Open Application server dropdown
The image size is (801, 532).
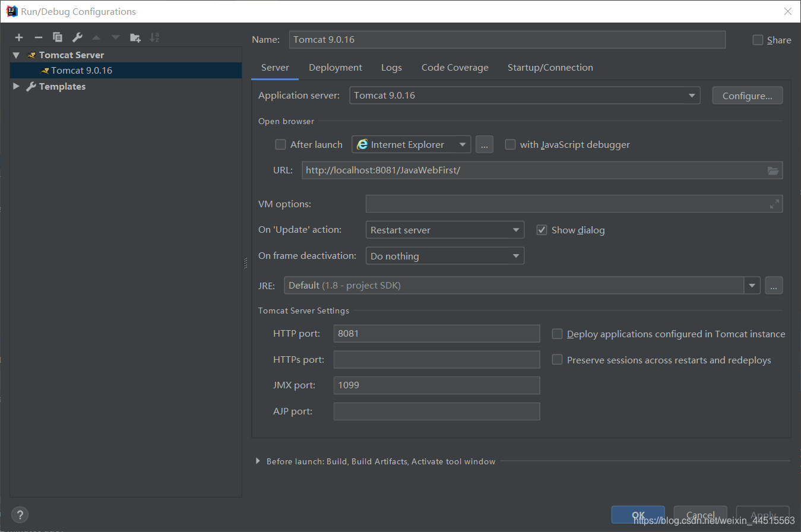pos(525,96)
